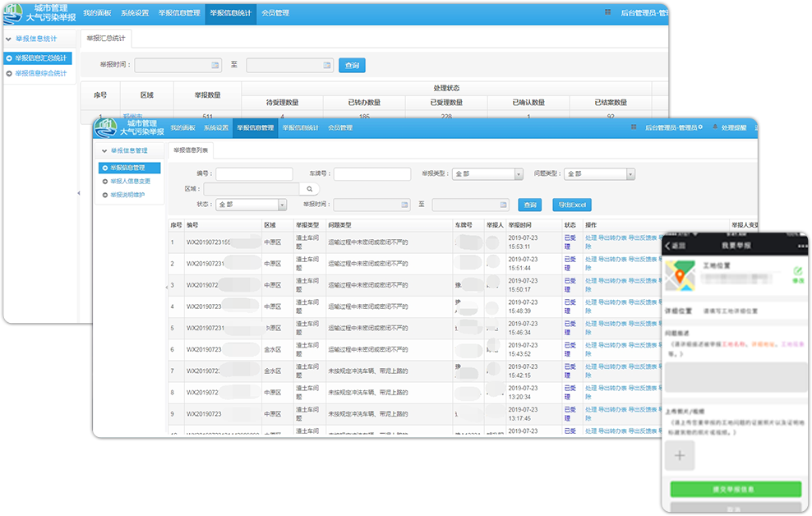Screen dimensions: 812x516
Task: Click the three-dot menu in the mobile header
Action: pyautogui.click(x=802, y=246)
